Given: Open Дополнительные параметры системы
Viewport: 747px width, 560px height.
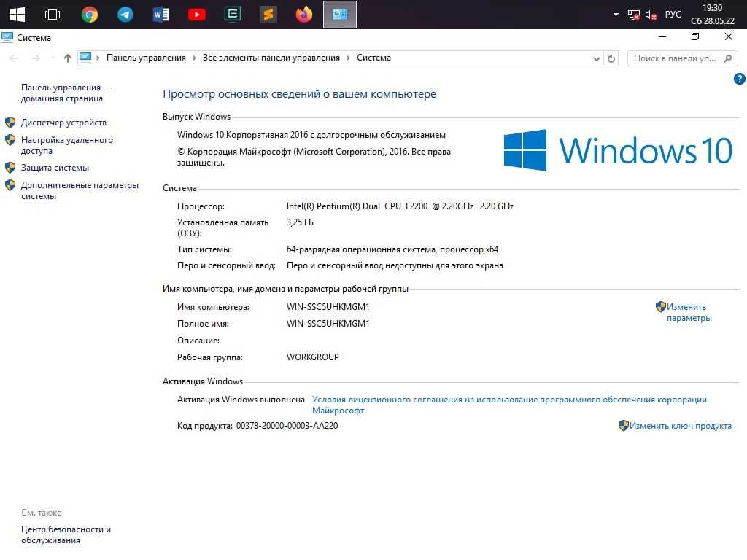Looking at the screenshot, I should (80, 190).
